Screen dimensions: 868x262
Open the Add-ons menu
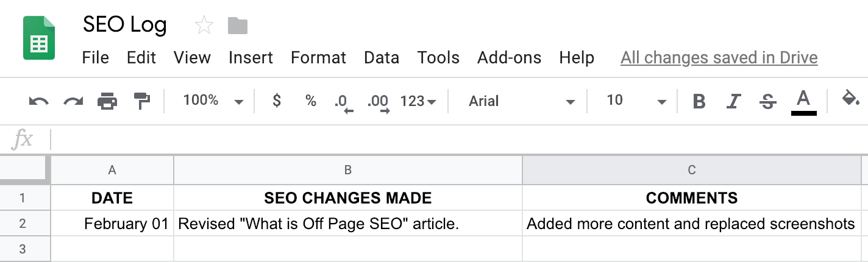tap(509, 58)
